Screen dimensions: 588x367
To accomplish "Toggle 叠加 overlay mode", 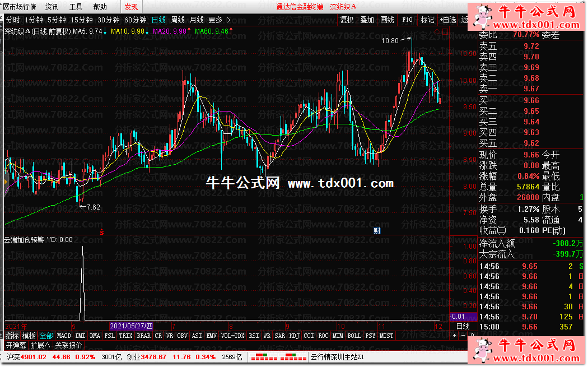I will (x=367, y=20).
